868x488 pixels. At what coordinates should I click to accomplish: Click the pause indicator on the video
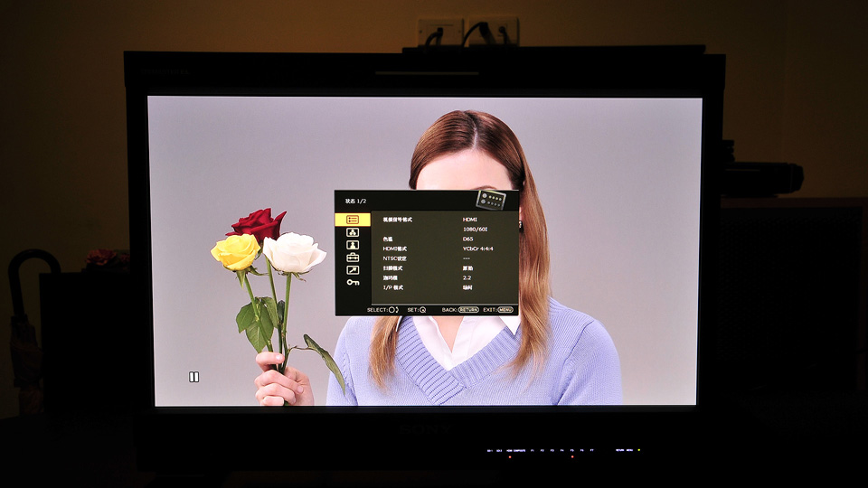pos(193,377)
